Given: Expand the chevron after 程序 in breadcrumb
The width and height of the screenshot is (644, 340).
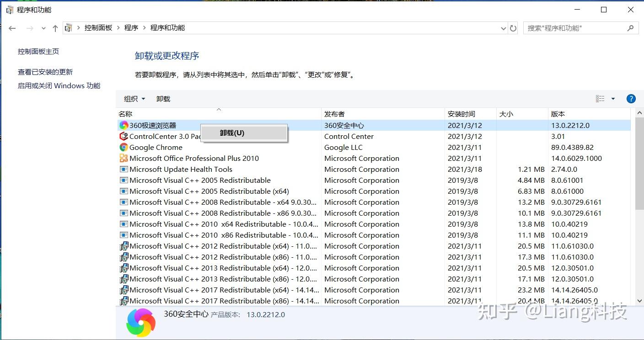Looking at the screenshot, I should click(145, 28).
